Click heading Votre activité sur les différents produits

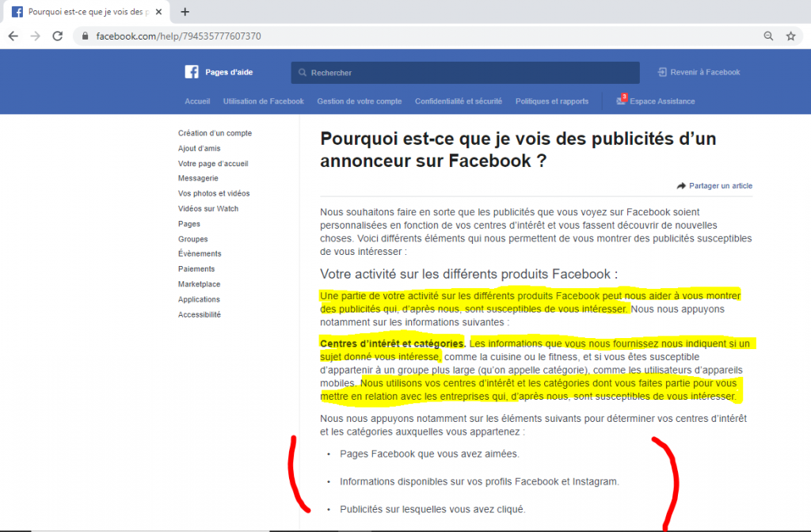click(x=469, y=274)
